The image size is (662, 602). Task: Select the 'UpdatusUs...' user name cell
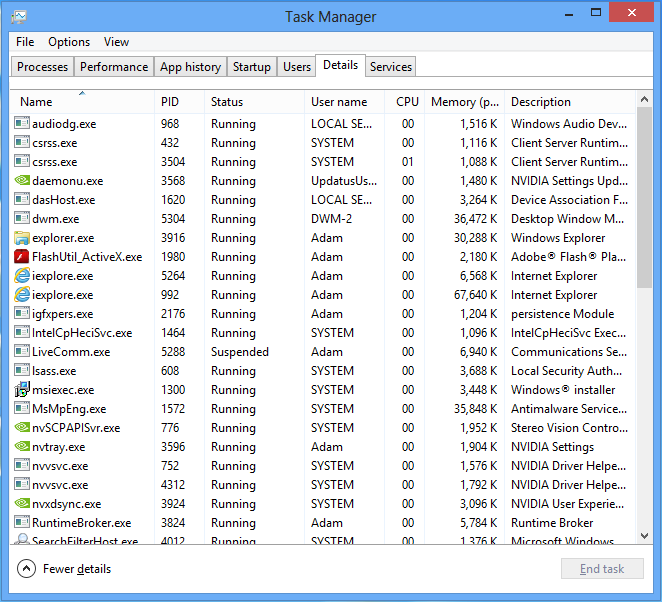pyautogui.click(x=344, y=181)
